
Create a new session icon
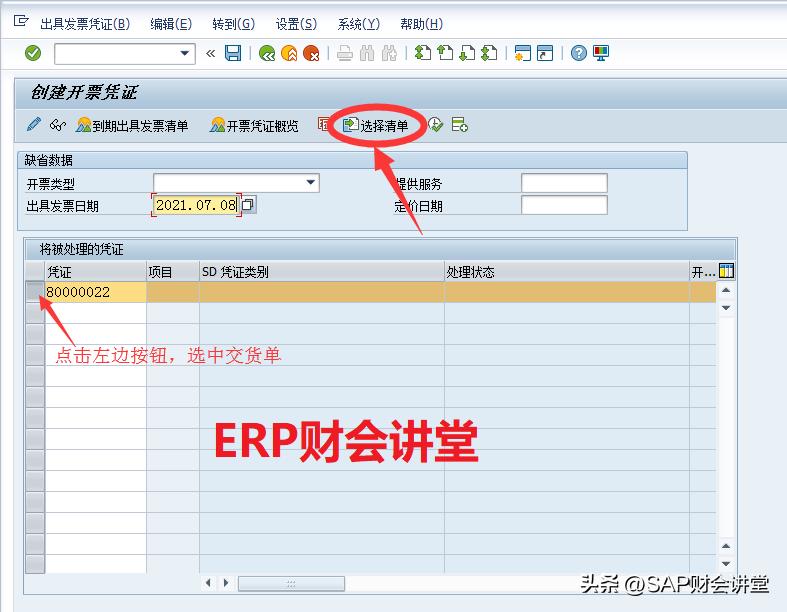[x=522, y=53]
